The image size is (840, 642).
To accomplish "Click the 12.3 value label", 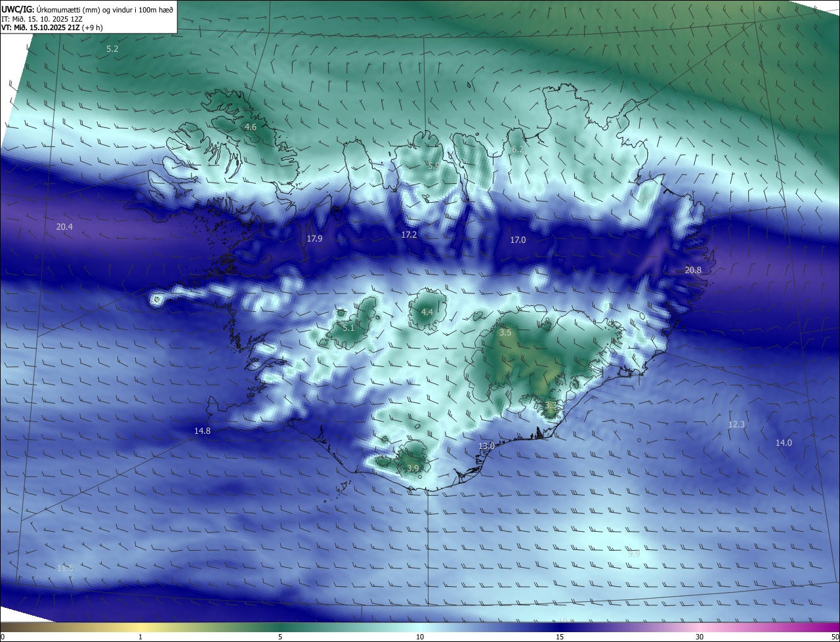I will (x=736, y=425).
